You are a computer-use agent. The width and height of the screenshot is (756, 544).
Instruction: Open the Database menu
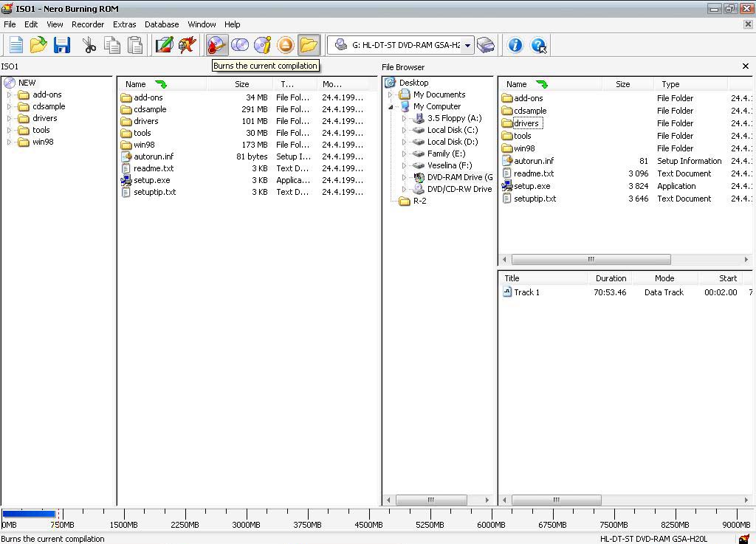coord(162,24)
